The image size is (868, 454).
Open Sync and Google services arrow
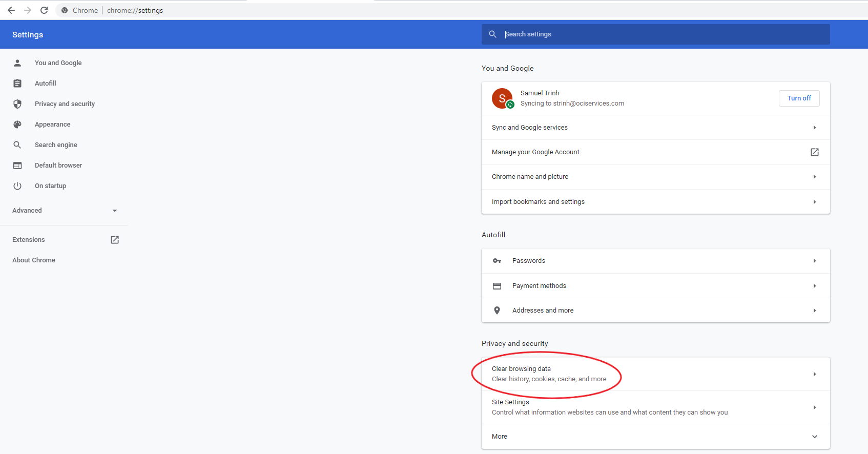[x=814, y=128]
